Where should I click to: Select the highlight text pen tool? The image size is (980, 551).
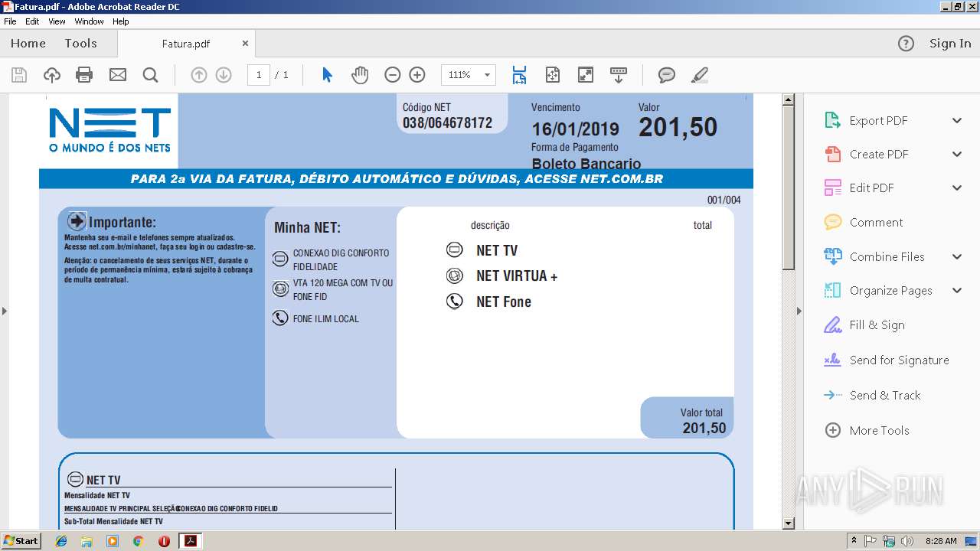click(699, 75)
